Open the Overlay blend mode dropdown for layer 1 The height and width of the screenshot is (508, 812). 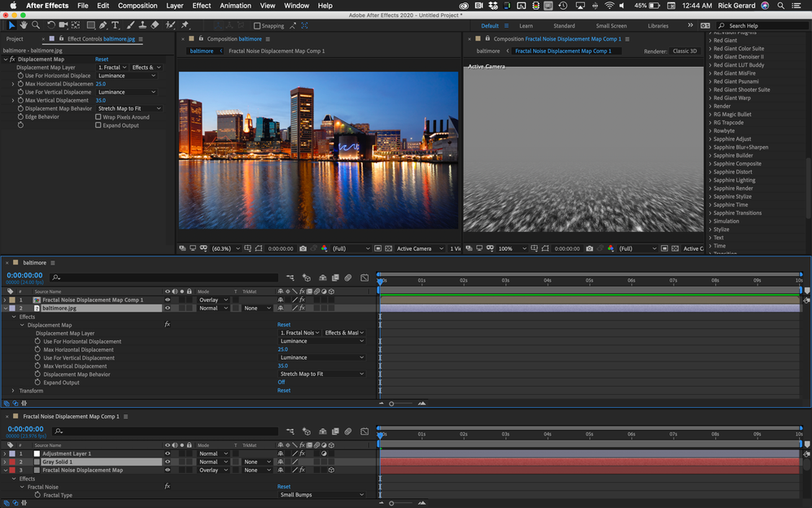coord(213,300)
